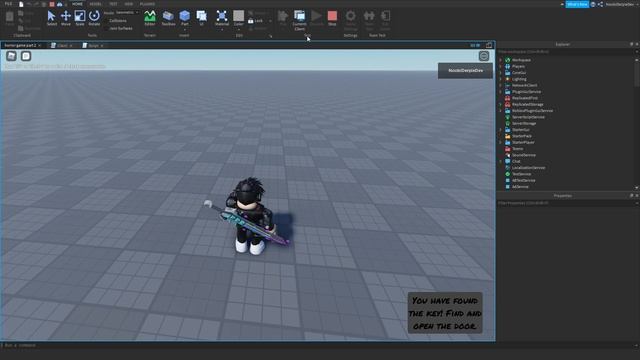
Task: Insert a new Part
Action: [x=184, y=17]
